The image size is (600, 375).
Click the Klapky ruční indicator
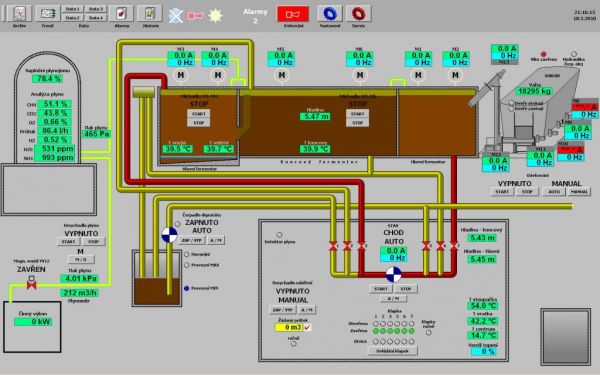point(429,333)
